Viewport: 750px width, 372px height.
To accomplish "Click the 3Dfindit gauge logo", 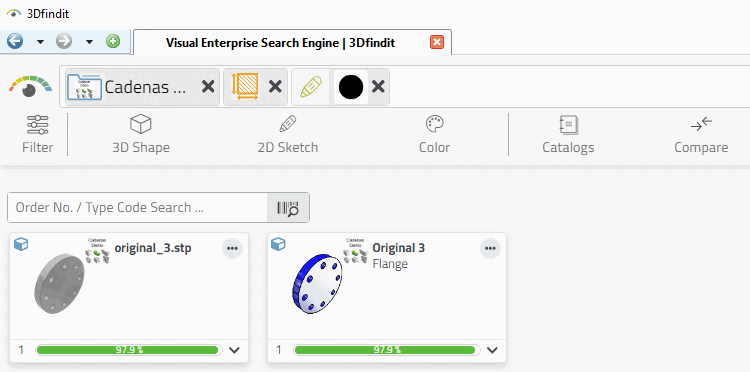I will (x=30, y=87).
